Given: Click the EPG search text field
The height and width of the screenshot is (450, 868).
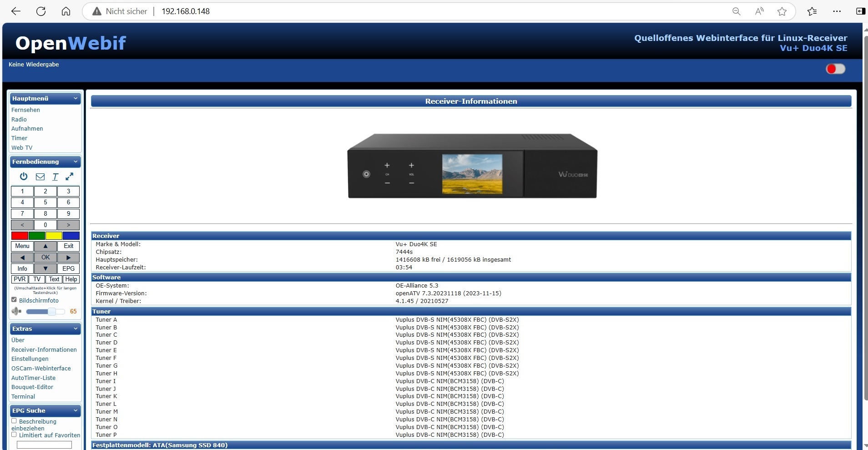Looking at the screenshot, I should (x=44, y=445).
